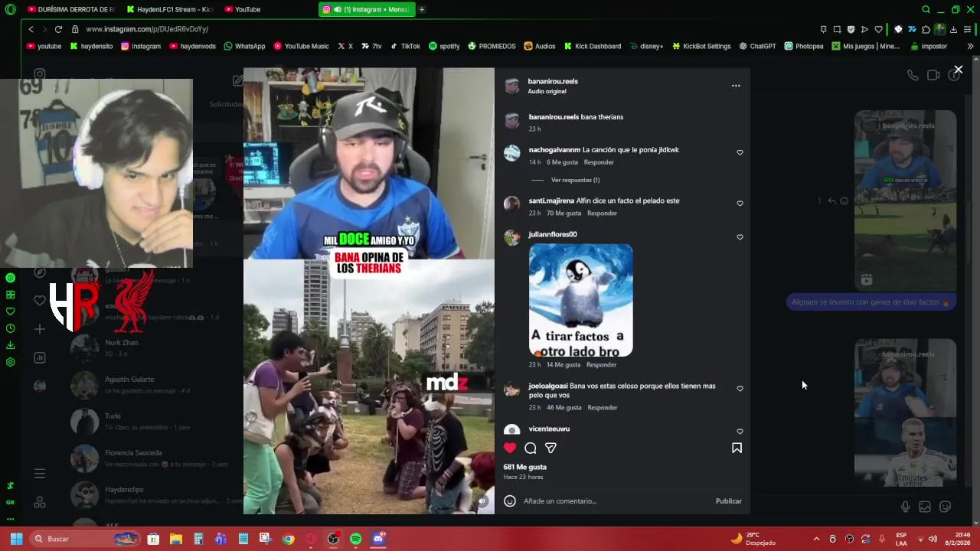Open the Kick Dashboard bookmark
The width and height of the screenshot is (980, 551).
pos(593,46)
